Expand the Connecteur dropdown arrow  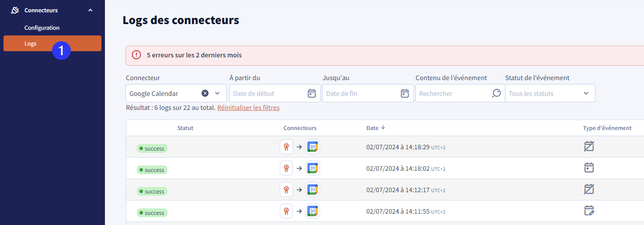point(217,93)
